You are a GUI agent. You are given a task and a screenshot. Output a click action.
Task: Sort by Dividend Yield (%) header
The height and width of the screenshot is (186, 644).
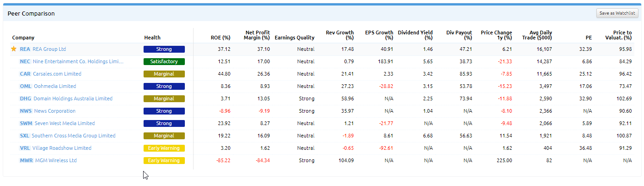(415, 35)
